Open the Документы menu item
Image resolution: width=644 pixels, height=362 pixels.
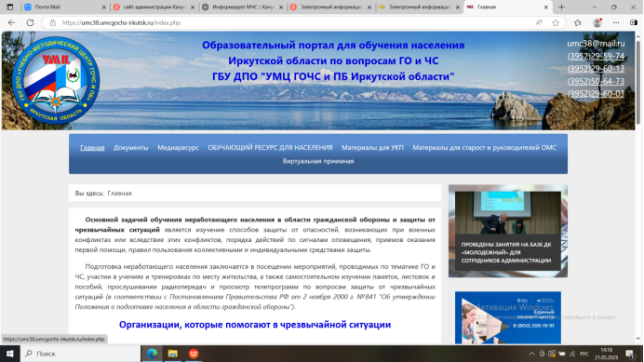(130, 148)
